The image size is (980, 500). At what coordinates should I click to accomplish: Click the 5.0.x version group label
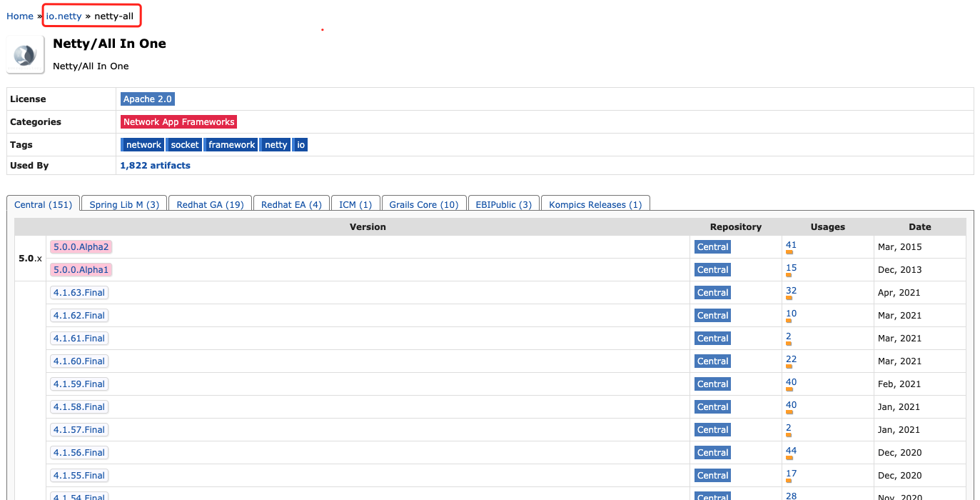[x=30, y=259]
